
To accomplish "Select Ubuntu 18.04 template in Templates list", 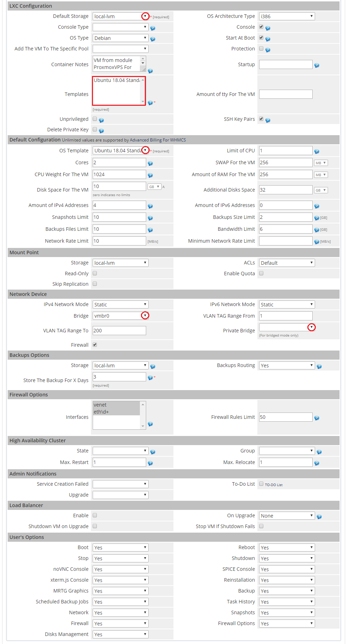I will click(116, 80).
